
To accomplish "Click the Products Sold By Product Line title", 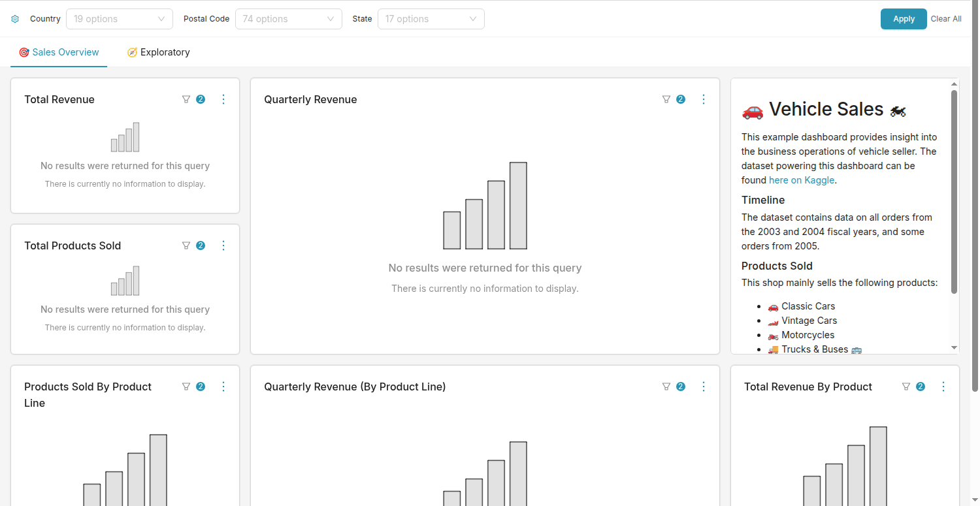I will pyautogui.click(x=88, y=394).
